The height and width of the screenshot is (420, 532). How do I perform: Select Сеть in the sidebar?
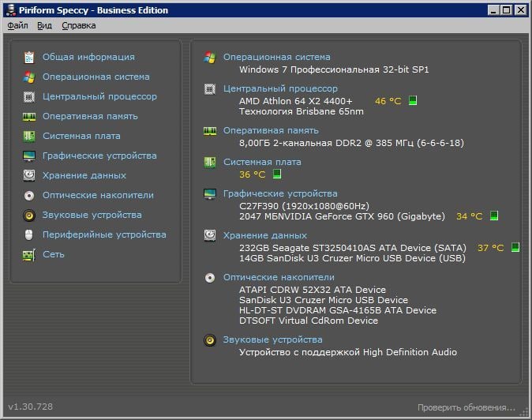[54, 254]
